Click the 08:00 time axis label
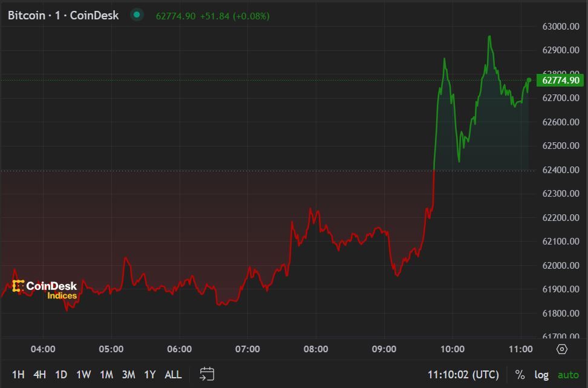The image size is (588, 388). click(316, 349)
